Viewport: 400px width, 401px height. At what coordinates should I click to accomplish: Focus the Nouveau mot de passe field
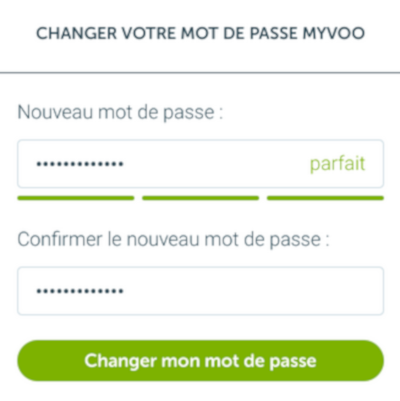pyautogui.click(x=200, y=164)
